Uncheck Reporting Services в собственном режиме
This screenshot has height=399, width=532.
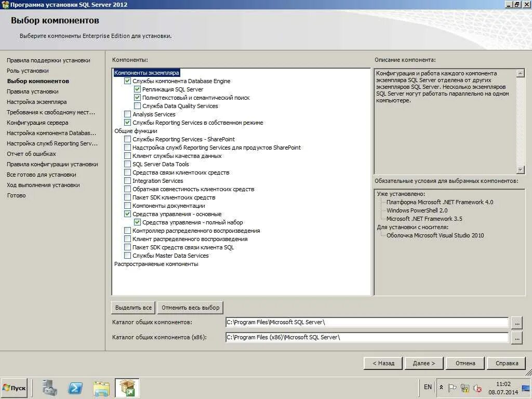coord(128,123)
